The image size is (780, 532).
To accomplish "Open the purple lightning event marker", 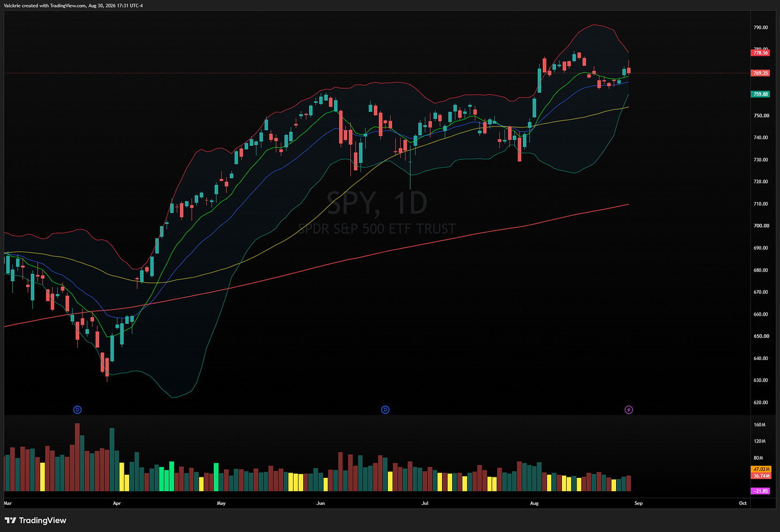I will (x=629, y=410).
